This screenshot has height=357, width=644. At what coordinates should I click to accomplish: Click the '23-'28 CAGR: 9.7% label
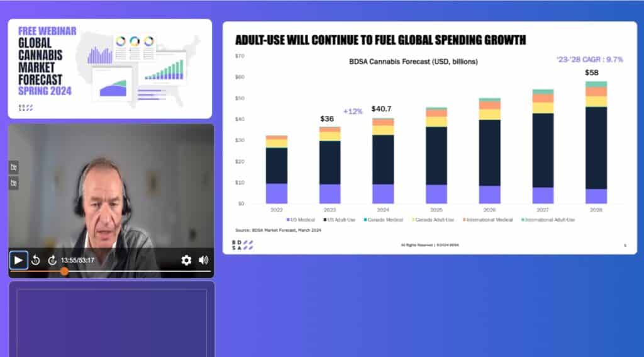point(590,60)
